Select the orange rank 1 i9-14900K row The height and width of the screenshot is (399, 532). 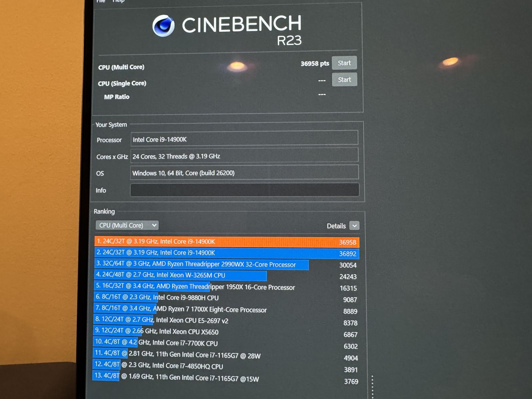tap(227, 242)
